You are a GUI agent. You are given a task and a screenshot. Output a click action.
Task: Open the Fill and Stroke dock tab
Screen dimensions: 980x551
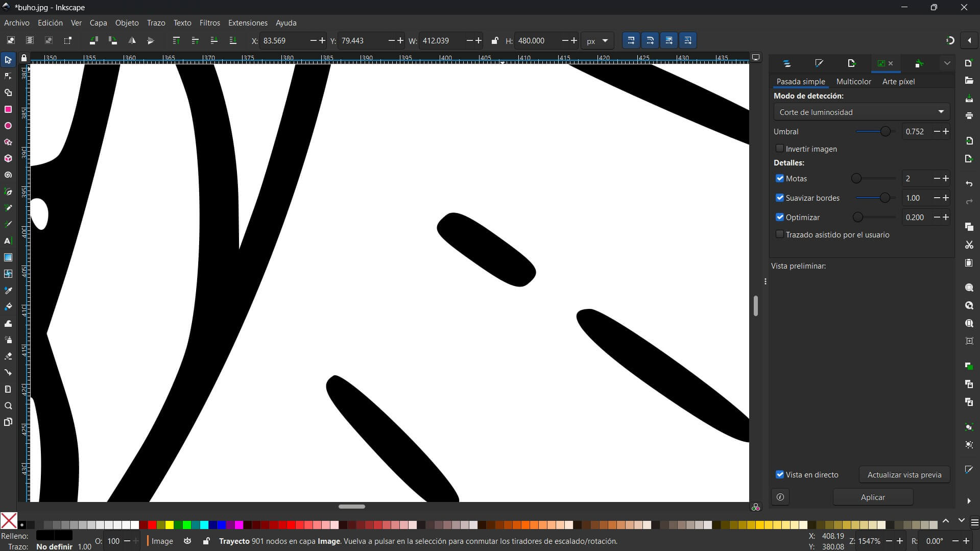click(819, 63)
